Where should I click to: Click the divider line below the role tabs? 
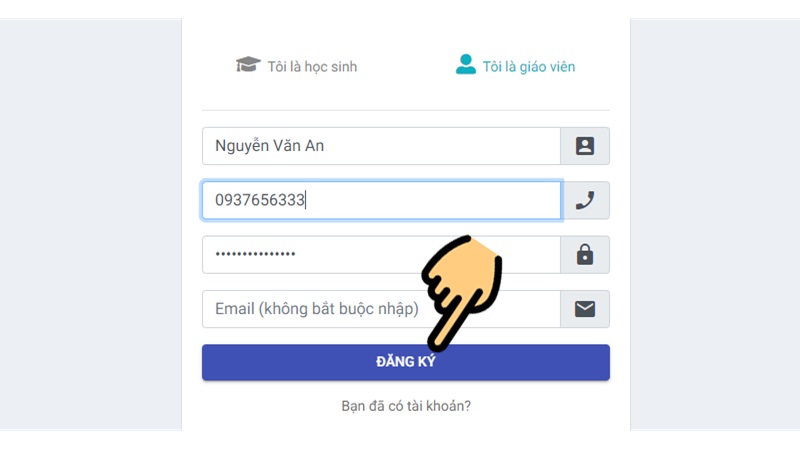[x=406, y=110]
